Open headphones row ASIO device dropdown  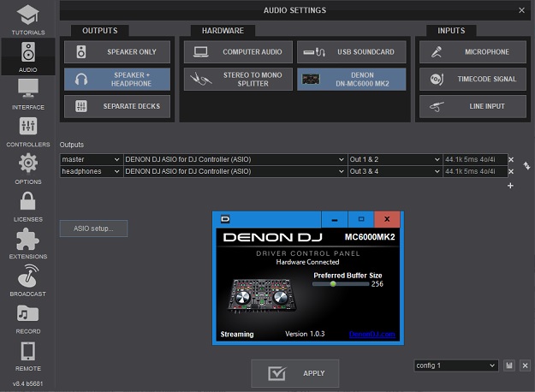pos(235,171)
